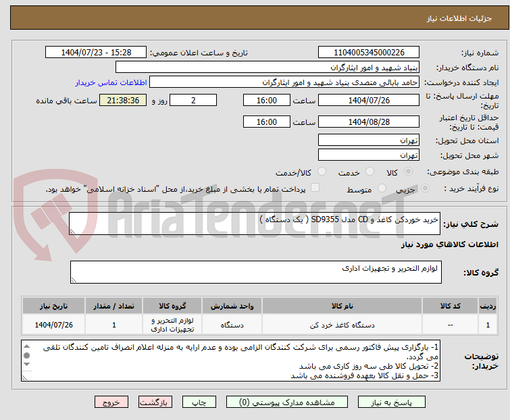This screenshot has width=510, height=420.
Task: Click the remaining days field showing 2
Action: [193, 100]
